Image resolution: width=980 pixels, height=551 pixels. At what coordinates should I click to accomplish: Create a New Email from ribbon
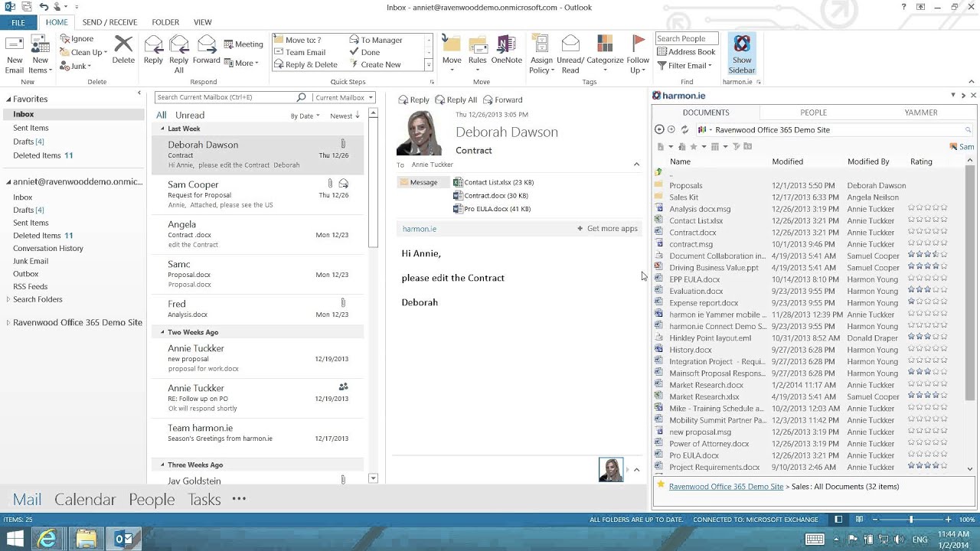pyautogui.click(x=15, y=55)
